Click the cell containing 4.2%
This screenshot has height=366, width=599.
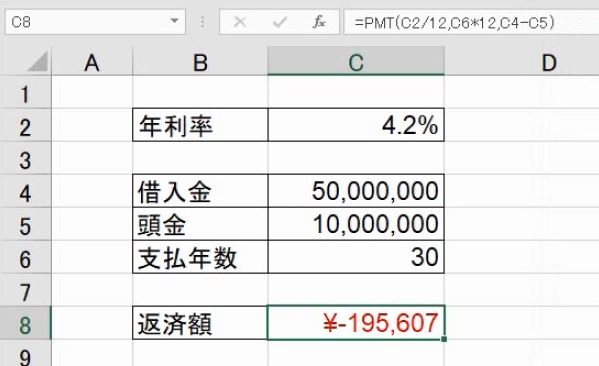tap(356, 125)
